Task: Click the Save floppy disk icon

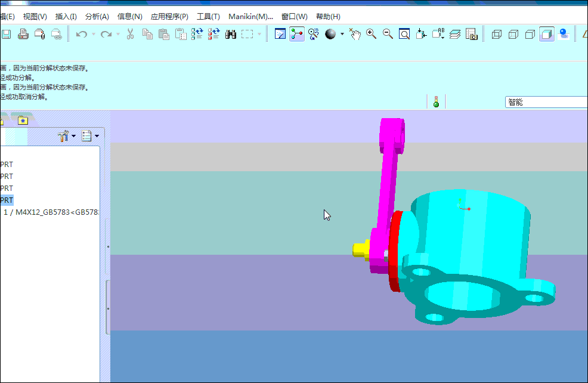Action: pos(6,35)
